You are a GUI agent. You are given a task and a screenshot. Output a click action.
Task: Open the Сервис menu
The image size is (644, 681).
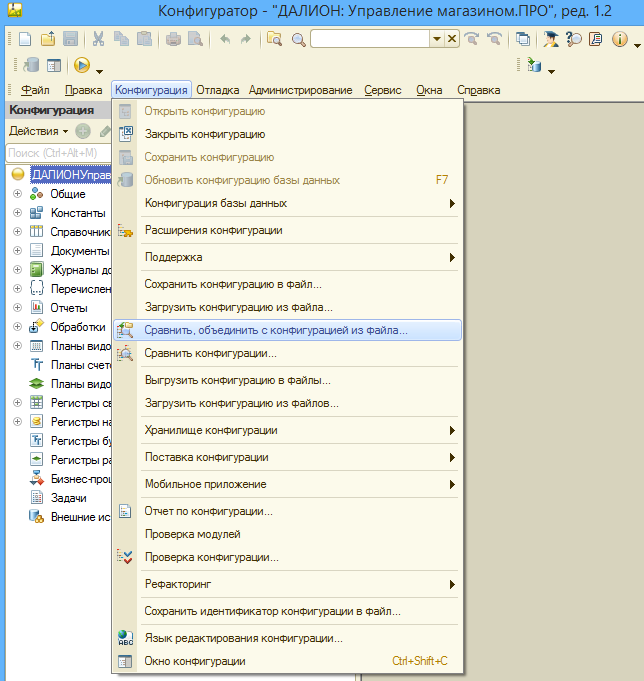tap(383, 90)
